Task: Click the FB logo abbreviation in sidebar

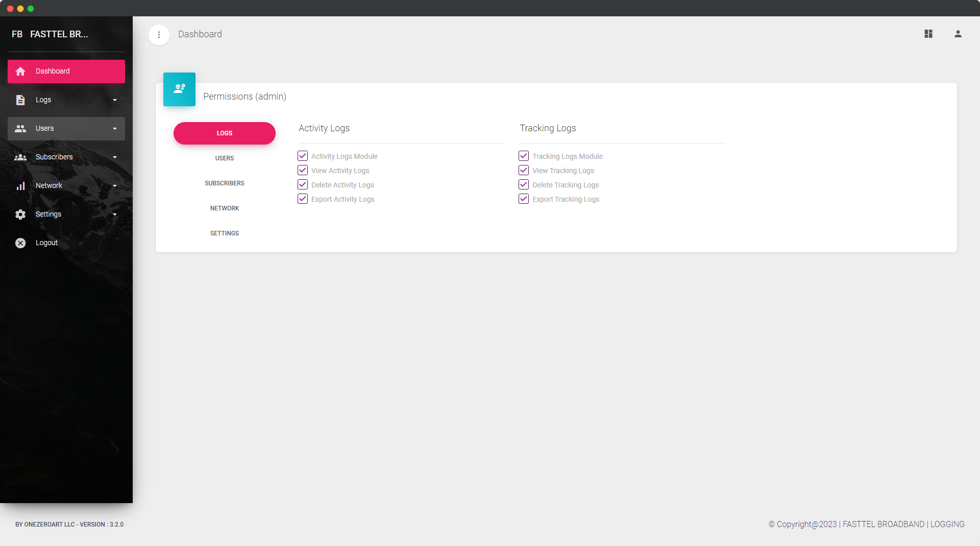Action: click(17, 34)
